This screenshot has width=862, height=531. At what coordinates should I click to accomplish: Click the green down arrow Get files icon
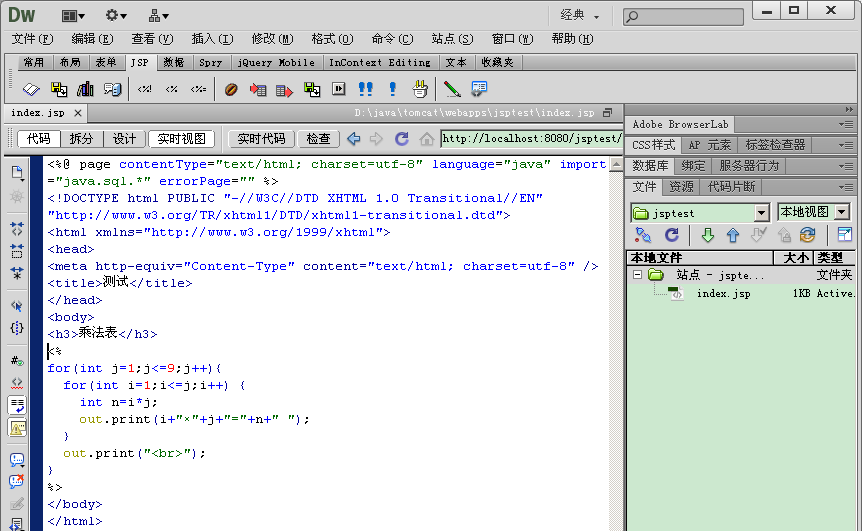tap(708, 235)
